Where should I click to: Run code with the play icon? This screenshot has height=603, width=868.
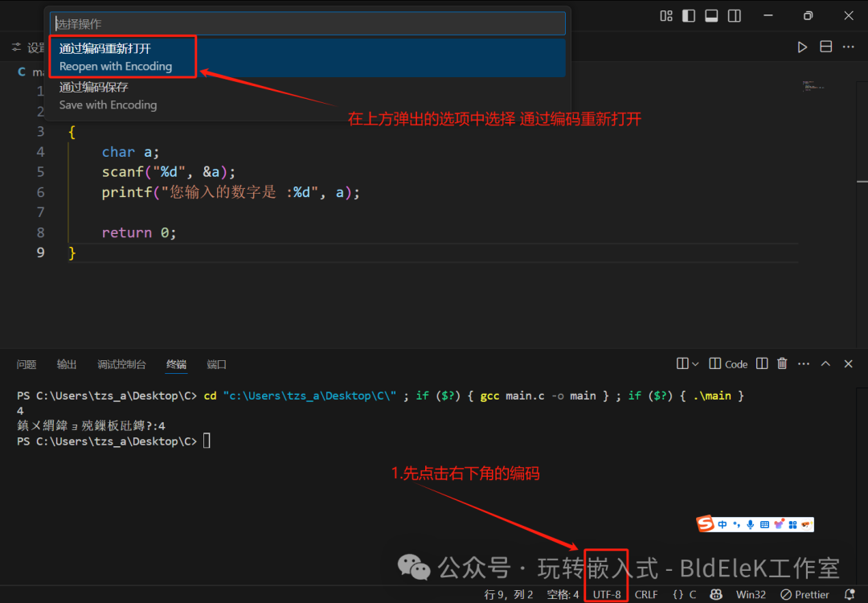tap(802, 47)
